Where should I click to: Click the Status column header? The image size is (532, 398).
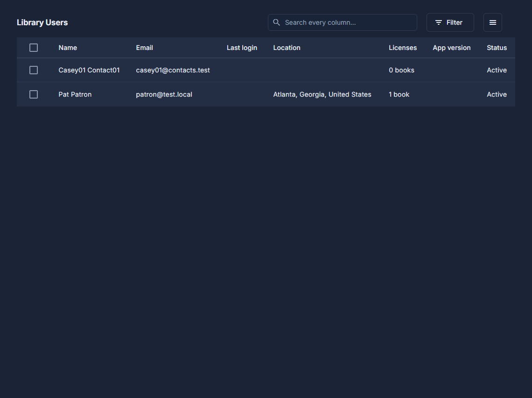tap(497, 48)
